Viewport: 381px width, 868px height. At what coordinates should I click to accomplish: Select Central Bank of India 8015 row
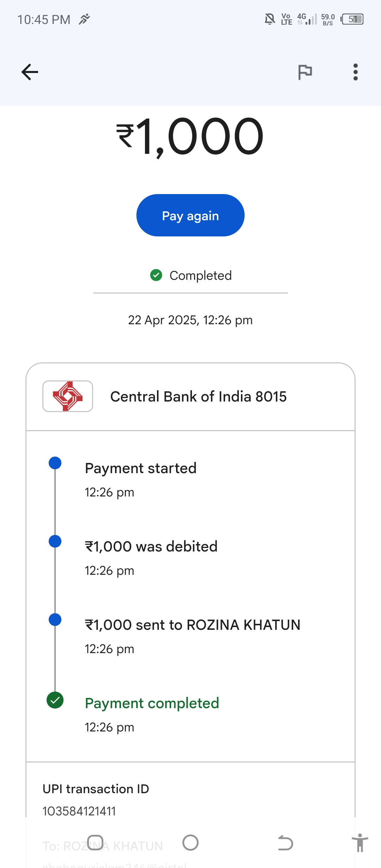pyautogui.click(x=198, y=397)
